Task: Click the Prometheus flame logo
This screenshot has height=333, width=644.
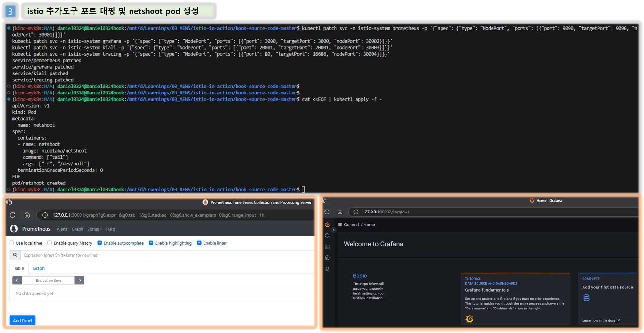Action: [14, 229]
